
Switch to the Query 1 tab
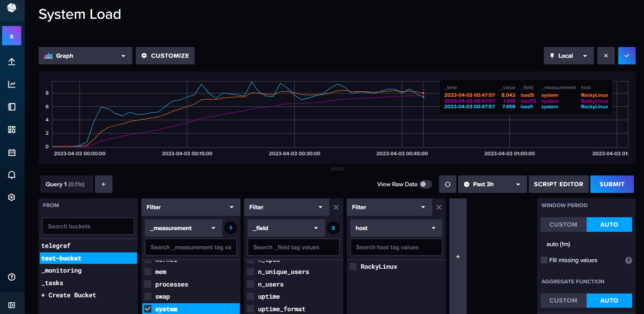(x=67, y=184)
